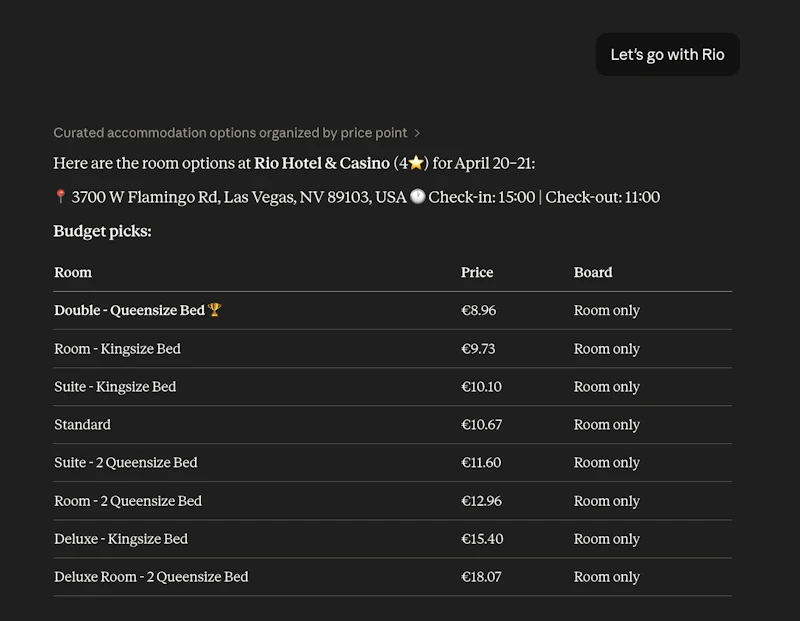Viewport: 800px width, 621px height.
Task: Click the Price column header
Action: coord(477,272)
